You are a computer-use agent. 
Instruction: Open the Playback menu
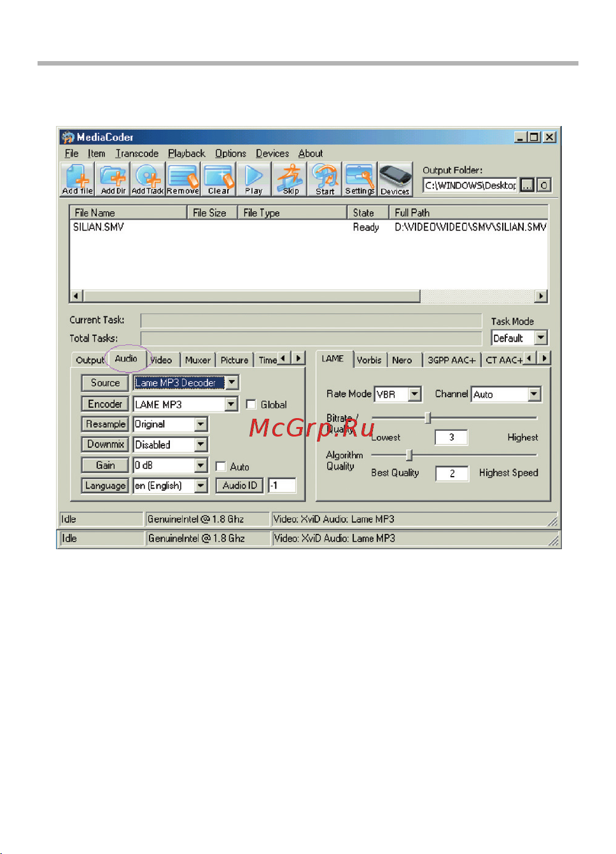tap(186, 153)
